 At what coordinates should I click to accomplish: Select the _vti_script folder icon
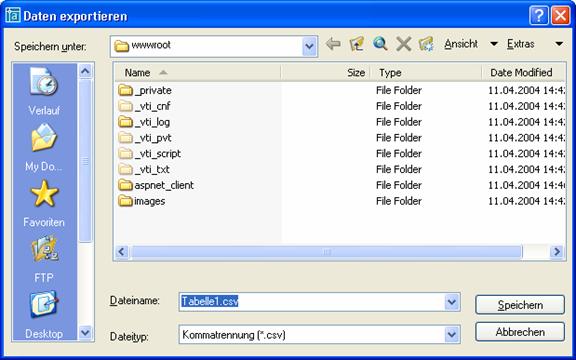point(125,153)
